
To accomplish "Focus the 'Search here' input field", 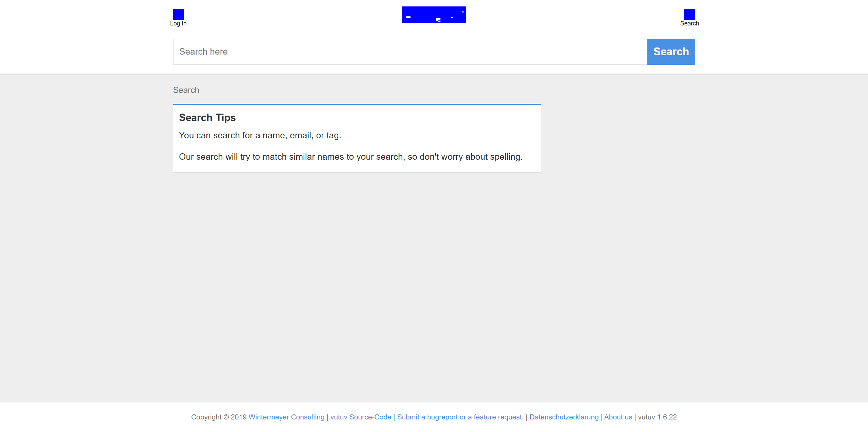I will [410, 52].
